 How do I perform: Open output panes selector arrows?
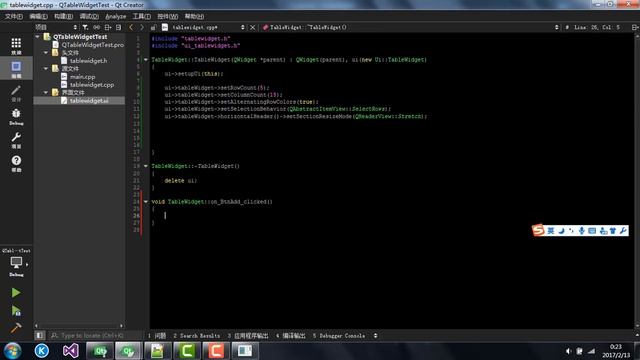[375, 336]
